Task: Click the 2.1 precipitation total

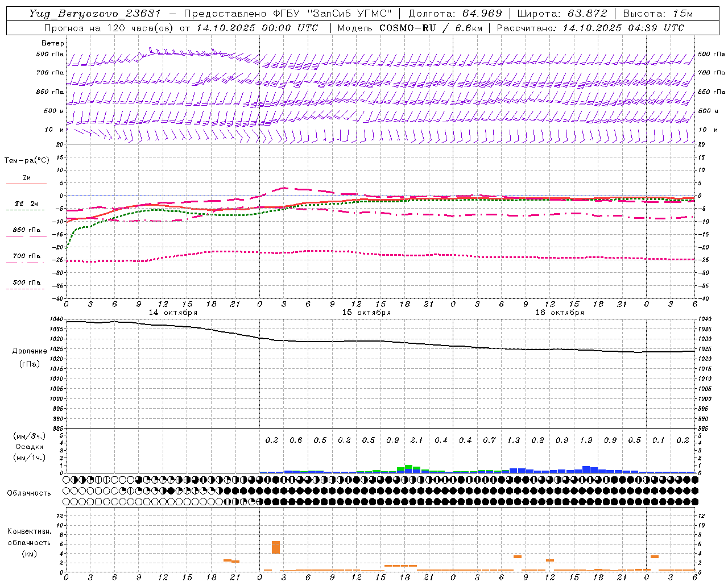Action: tap(416, 440)
